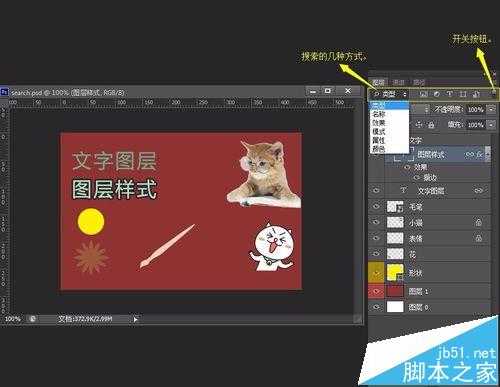The height and width of the screenshot is (387, 500).
Task: Collapse effects arrow on 图层样式 layer
Action: coord(488,154)
